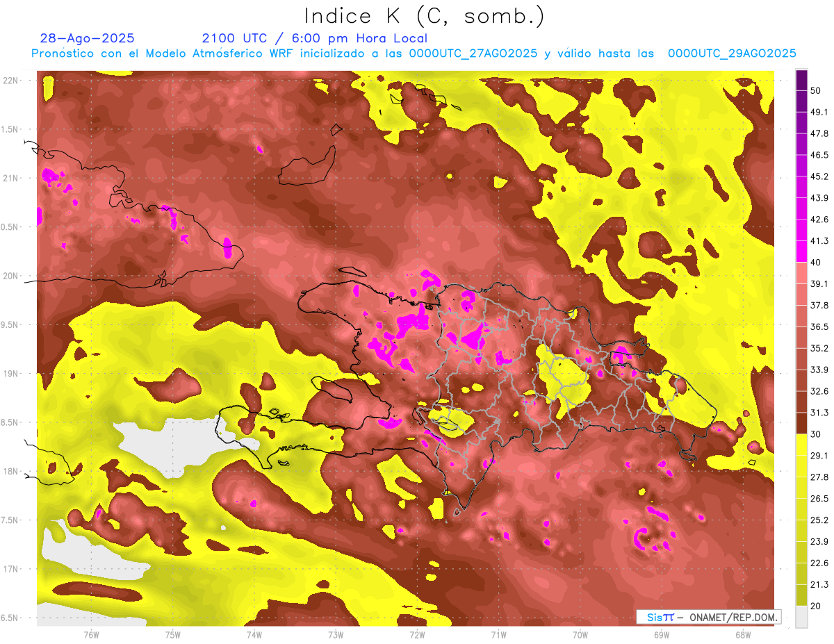
Task: Click the '20N' latitude label
Action: (12, 276)
